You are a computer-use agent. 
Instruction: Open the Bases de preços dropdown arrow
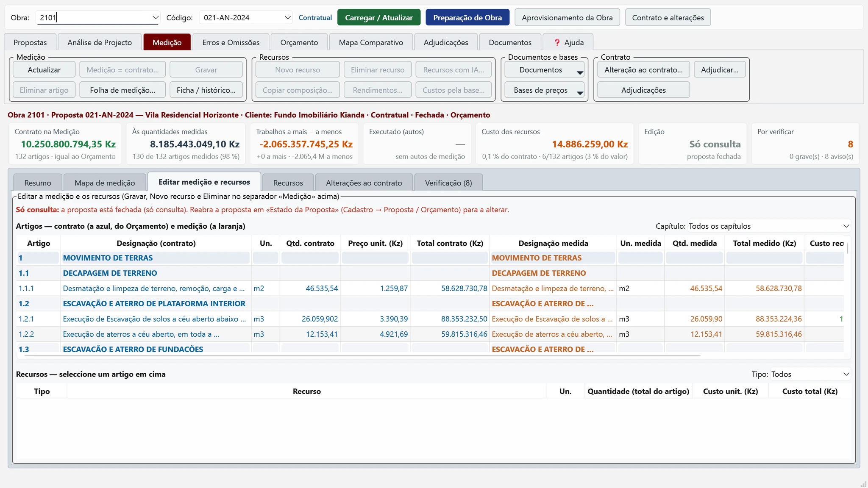coord(579,93)
